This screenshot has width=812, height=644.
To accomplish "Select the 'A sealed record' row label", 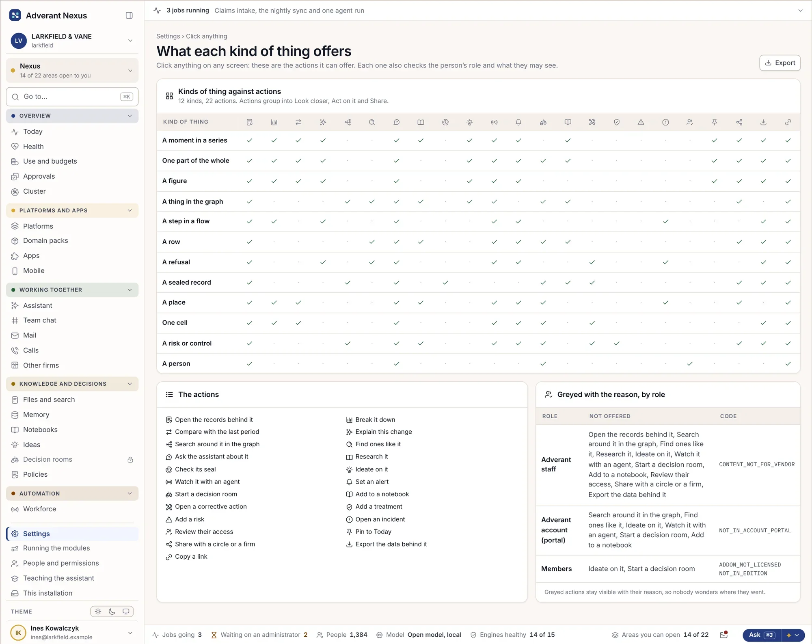I will pos(187,282).
